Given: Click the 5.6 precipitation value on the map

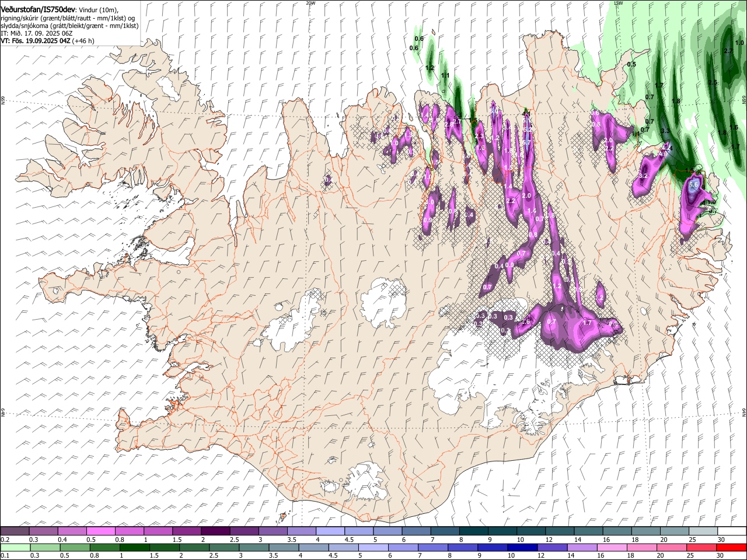Looking at the screenshot, I should pos(694,184).
